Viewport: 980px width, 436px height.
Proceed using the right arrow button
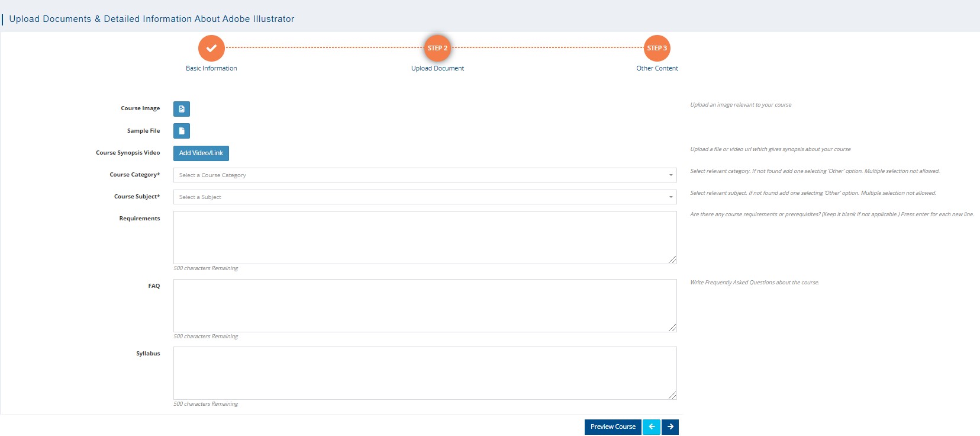(670, 427)
